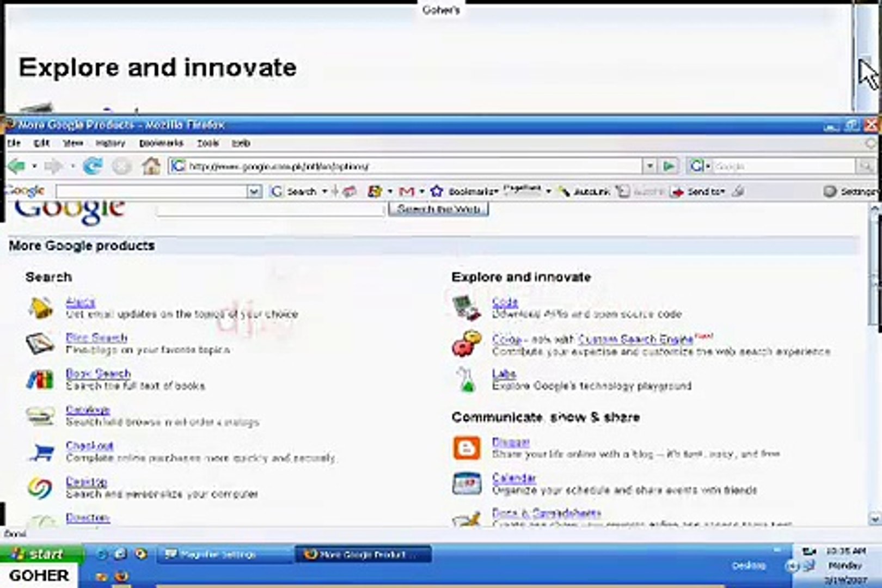Viewport: 882px width, 588px height.
Task: Click the Bookmarks star in Google Toolbar
Action: [x=437, y=191]
